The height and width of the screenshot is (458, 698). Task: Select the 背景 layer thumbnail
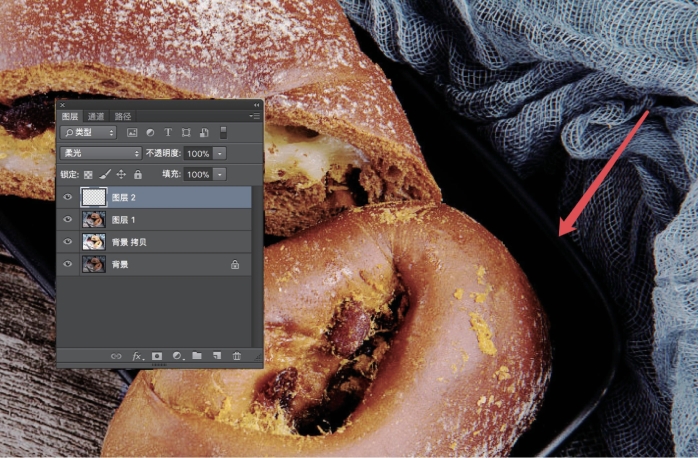pos(93,264)
